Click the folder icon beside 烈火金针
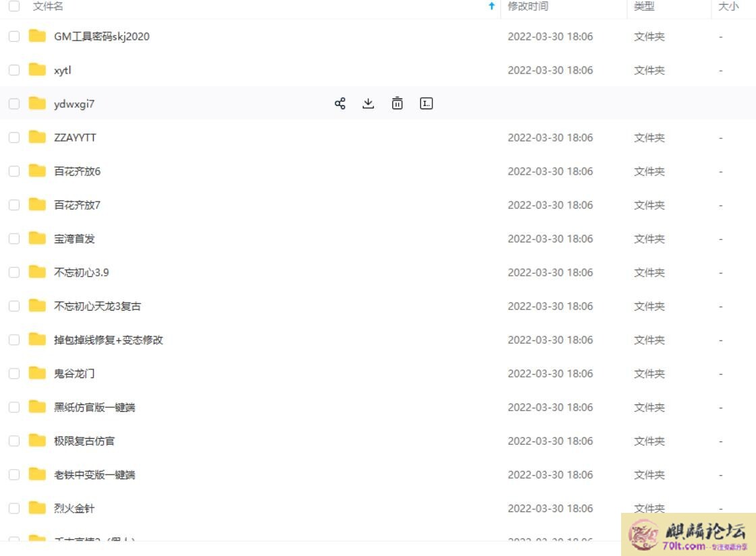This screenshot has height=556, width=756. 37,508
